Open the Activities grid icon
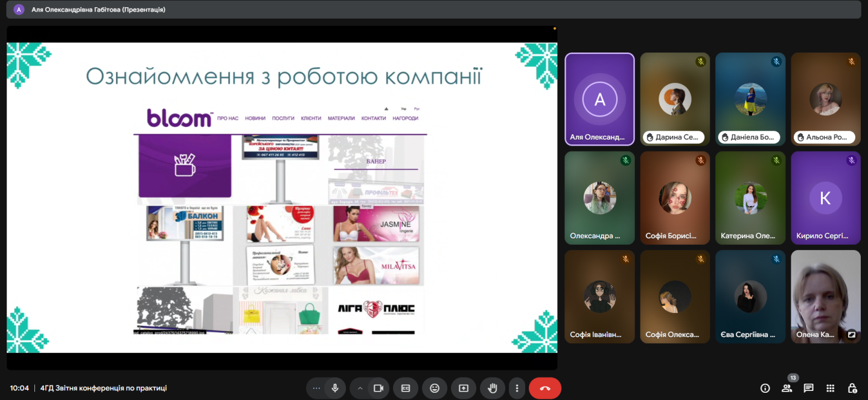Screen dimensions: 868x400 (x=830, y=388)
